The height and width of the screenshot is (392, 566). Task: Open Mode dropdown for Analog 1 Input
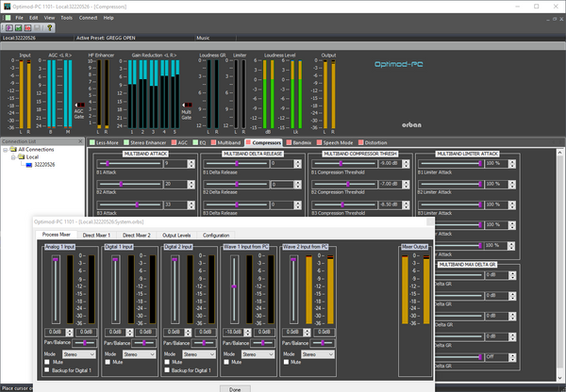[79, 354]
